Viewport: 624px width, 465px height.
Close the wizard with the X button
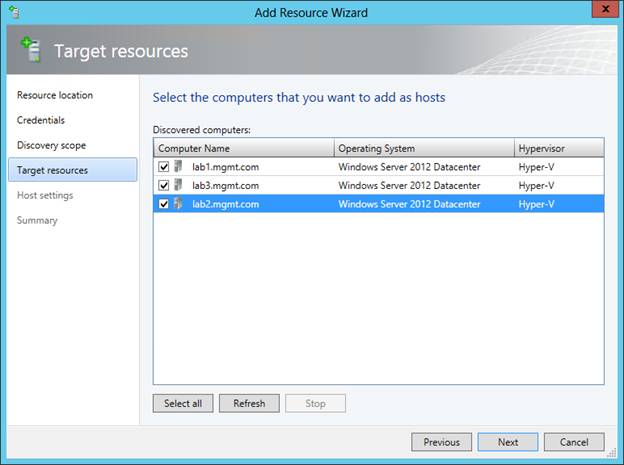click(x=605, y=9)
